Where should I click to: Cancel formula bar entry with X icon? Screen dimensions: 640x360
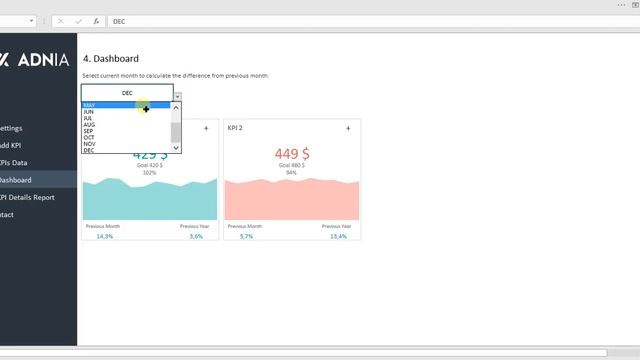tap(60, 21)
